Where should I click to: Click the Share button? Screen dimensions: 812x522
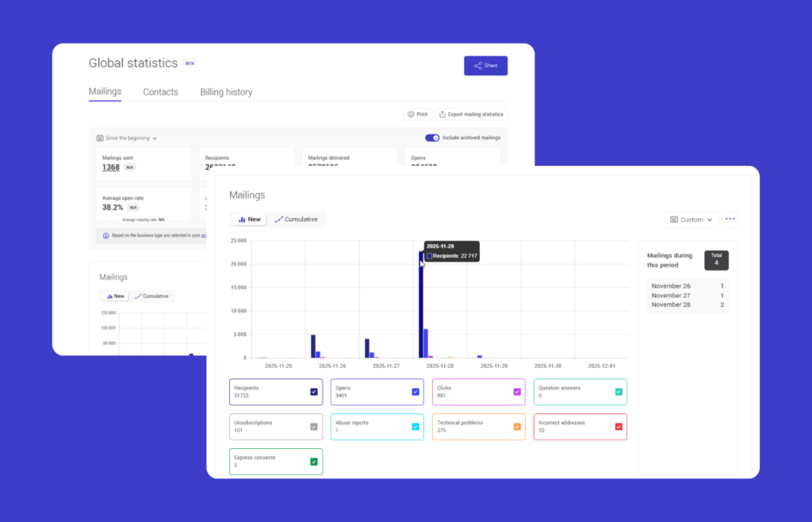click(485, 66)
